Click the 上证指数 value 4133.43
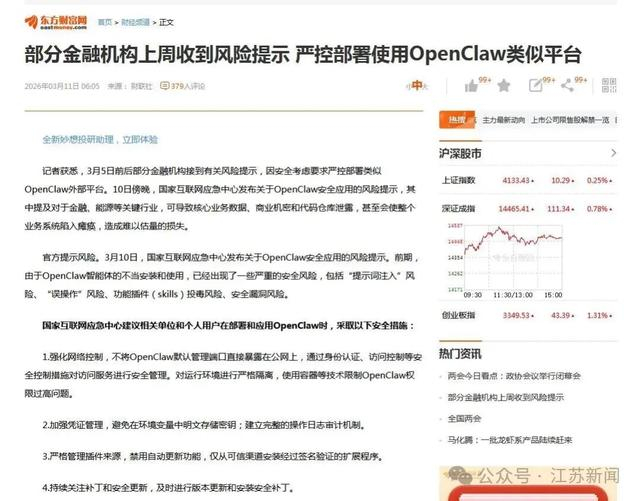The width and height of the screenshot is (640, 501). (518, 180)
